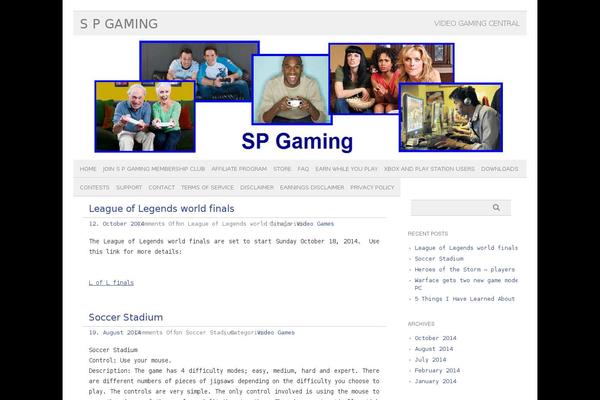Go to the HOME menu item
Screen dimensions: 600x400
[88, 169]
